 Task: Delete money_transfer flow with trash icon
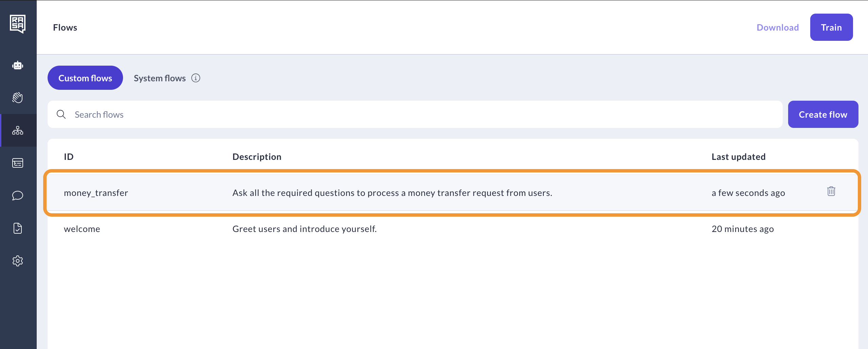[x=831, y=191]
